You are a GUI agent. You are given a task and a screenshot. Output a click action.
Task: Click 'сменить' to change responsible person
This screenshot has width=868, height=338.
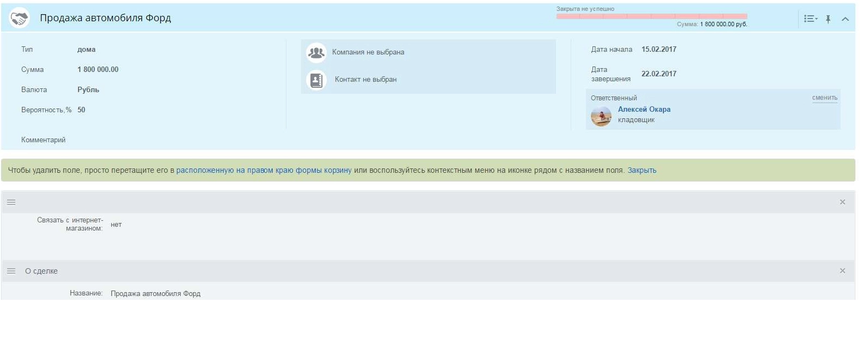824,98
